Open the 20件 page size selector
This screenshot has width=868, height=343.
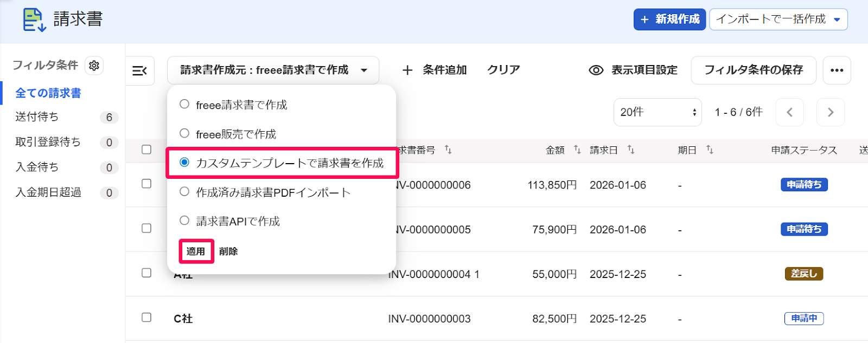(x=658, y=112)
